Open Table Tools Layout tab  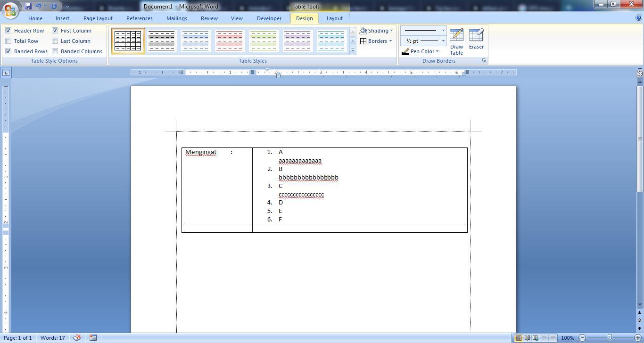pos(335,18)
